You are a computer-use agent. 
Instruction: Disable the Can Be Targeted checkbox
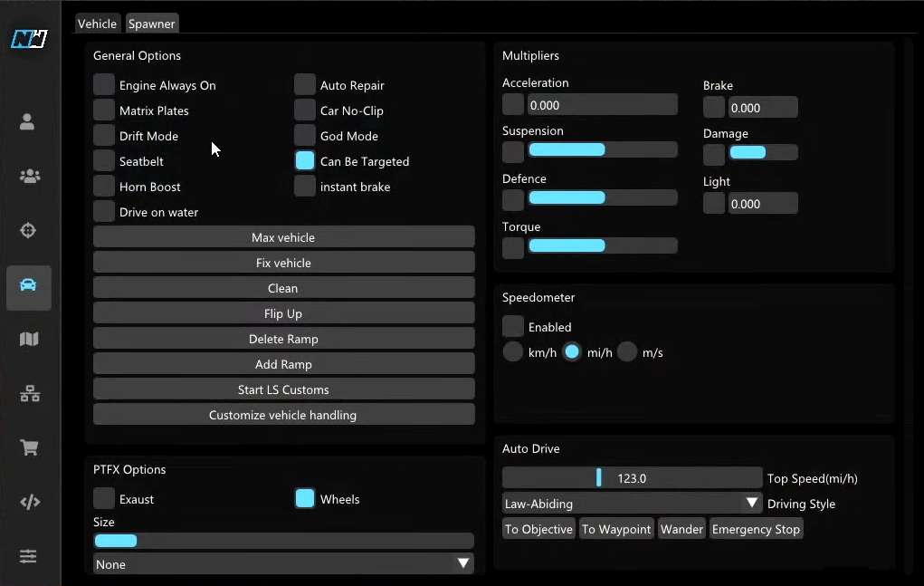pyautogui.click(x=305, y=161)
